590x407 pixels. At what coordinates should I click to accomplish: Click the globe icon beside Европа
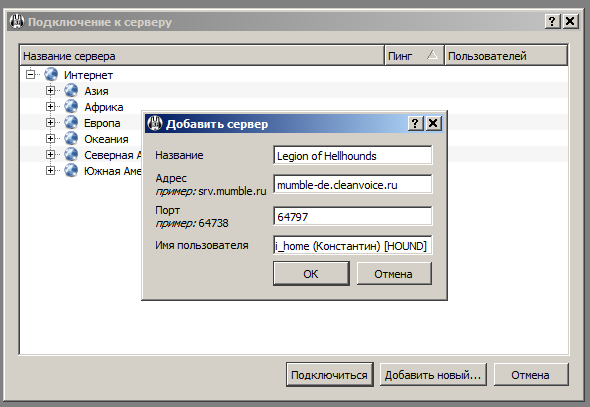71,123
